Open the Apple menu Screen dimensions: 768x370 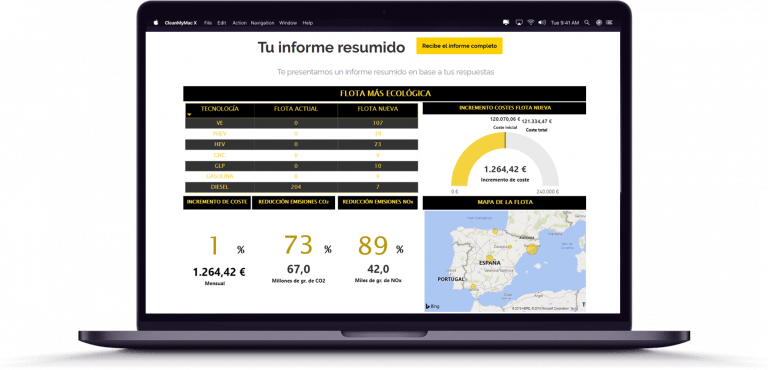pyautogui.click(x=156, y=23)
